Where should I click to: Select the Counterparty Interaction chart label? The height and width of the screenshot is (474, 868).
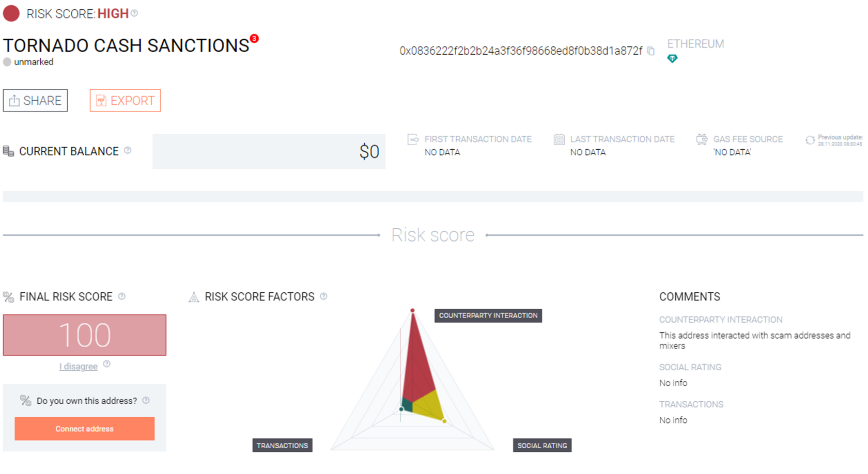(x=488, y=315)
